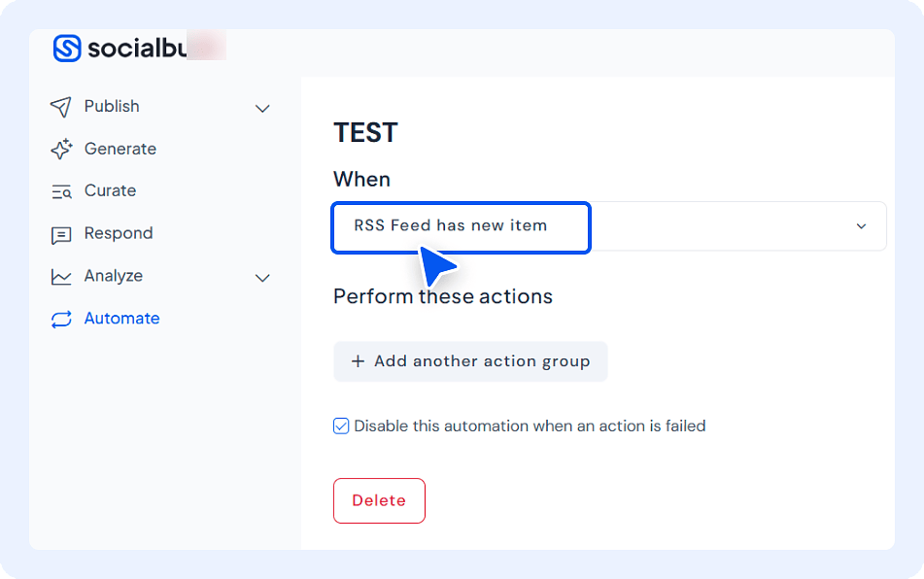Click the Curate search-list icon
924x579 pixels.
pos(61,191)
